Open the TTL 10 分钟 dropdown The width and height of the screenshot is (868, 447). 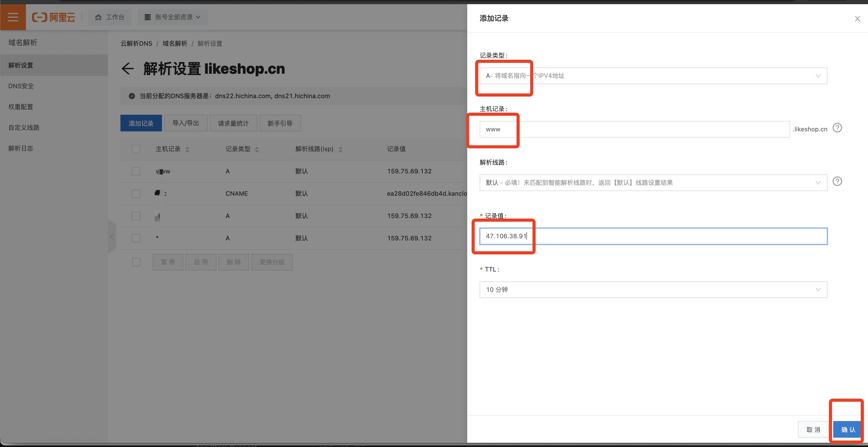(x=653, y=290)
